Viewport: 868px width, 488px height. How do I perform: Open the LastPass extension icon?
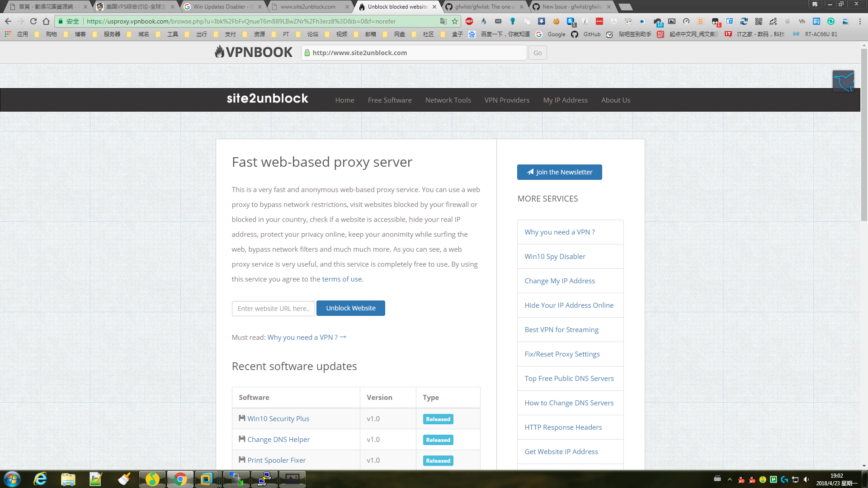pos(599,21)
